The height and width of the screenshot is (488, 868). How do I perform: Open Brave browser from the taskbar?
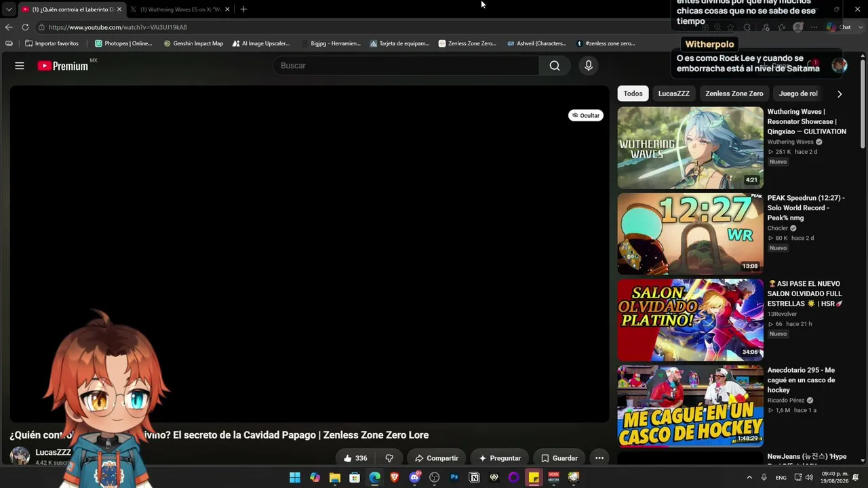tap(395, 477)
